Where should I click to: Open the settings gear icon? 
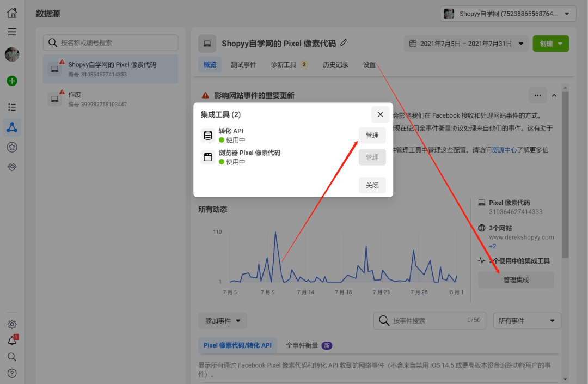[x=12, y=324]
